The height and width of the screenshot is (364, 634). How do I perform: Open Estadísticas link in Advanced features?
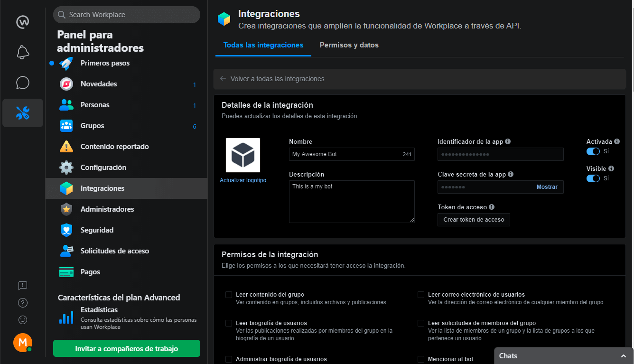[x=99, y=310]
